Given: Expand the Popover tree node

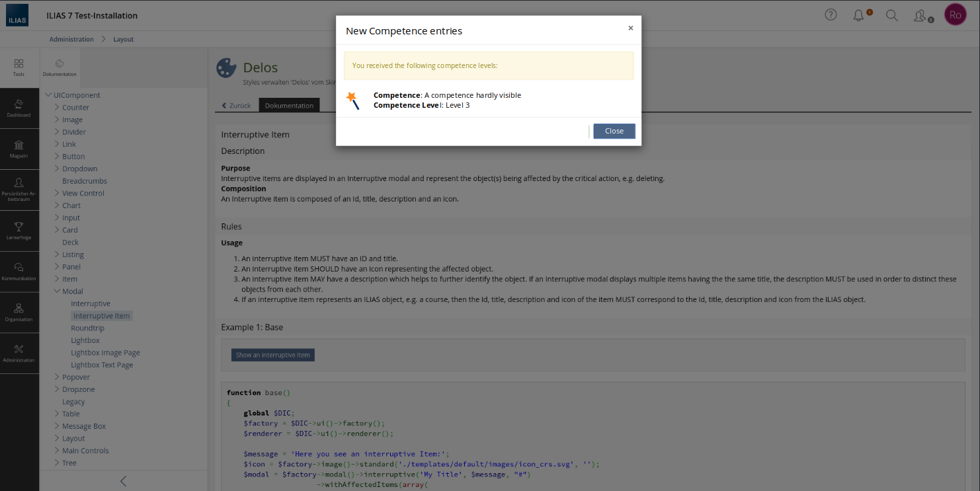Looking at the screenshot, I should point(58,377).
